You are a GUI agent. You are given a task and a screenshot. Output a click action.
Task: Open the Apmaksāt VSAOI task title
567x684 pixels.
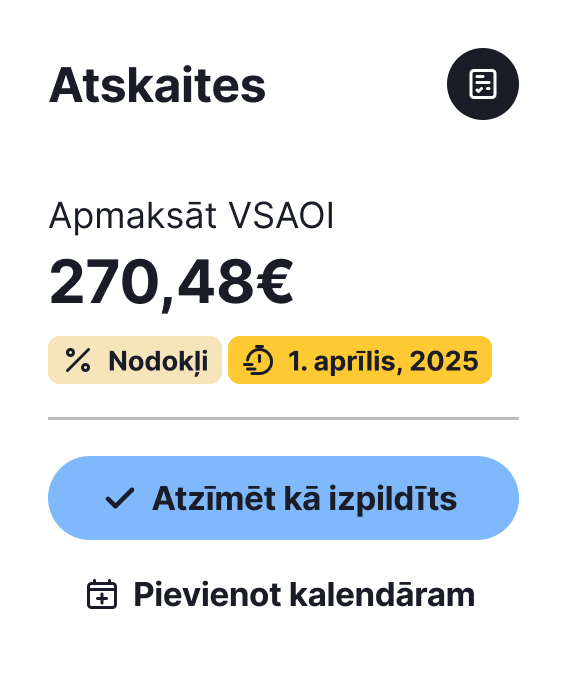191,215
